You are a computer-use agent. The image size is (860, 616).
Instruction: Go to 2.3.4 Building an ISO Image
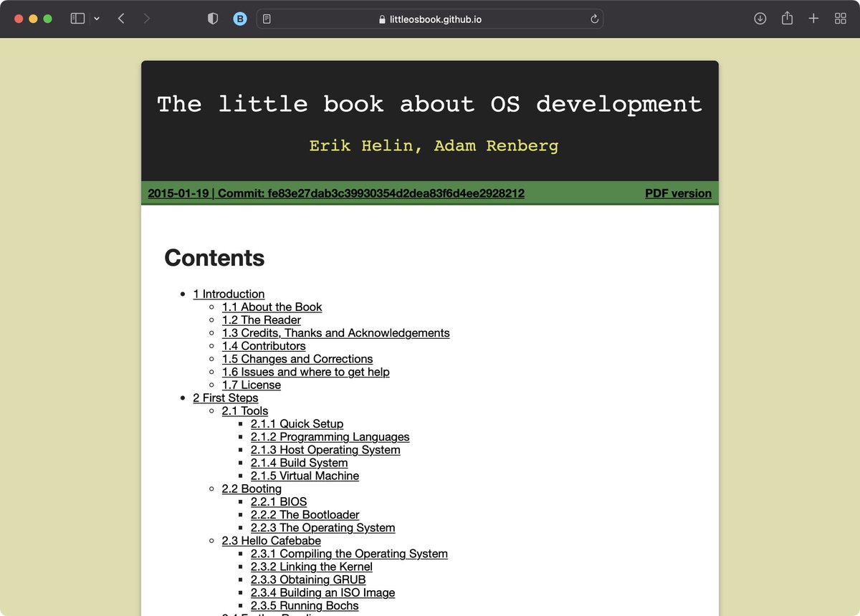coord(322,592)
